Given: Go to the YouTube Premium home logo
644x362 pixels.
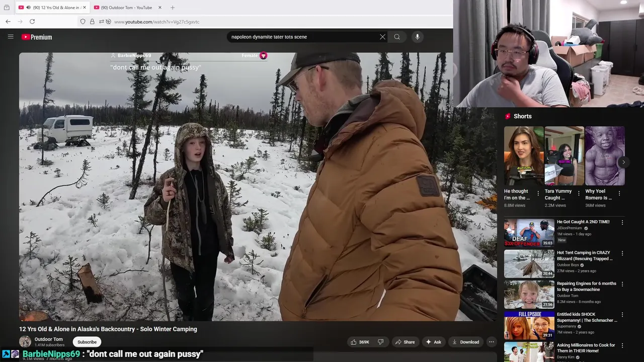Looking at the screenshot, I should tap(37, 37).
